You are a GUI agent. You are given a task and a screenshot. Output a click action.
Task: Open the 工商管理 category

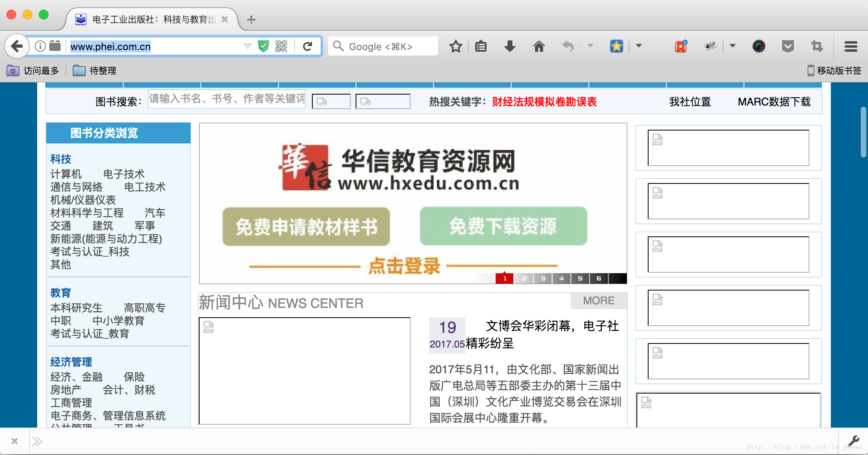pyautogui.click(x=71, y=403)
